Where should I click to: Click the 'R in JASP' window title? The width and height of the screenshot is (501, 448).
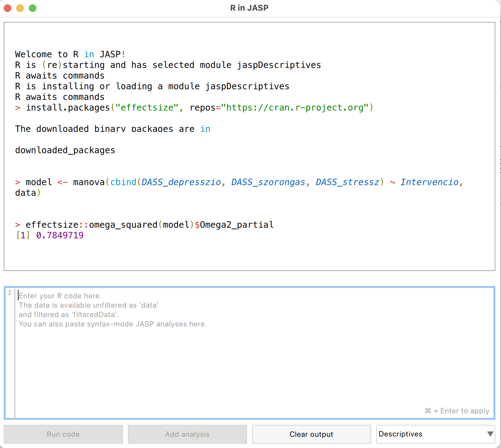click(249, 8)
